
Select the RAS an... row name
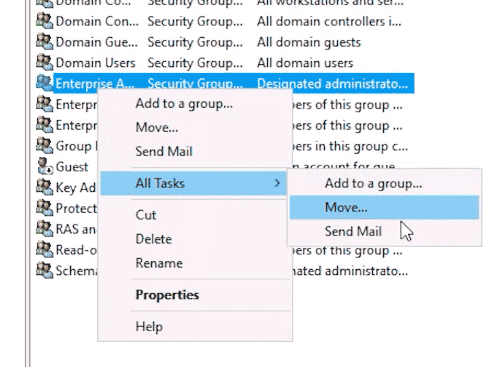tap(76, 229)
